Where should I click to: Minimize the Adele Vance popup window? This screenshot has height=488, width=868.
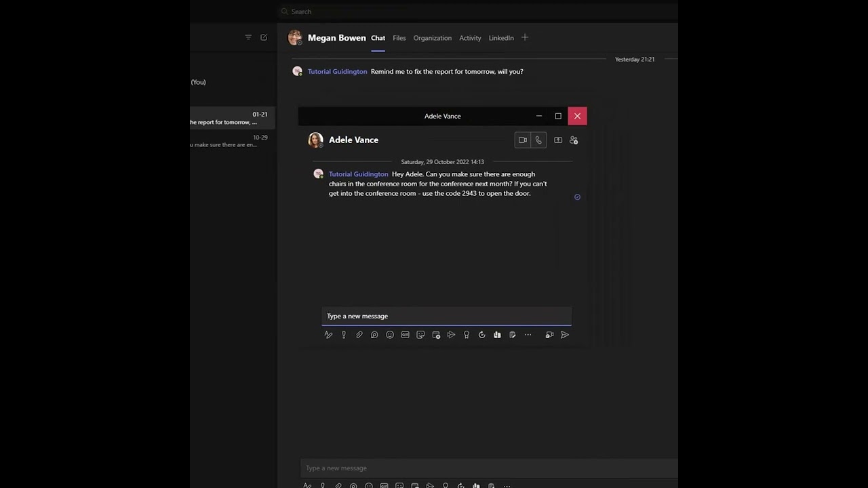click(539, 116)
